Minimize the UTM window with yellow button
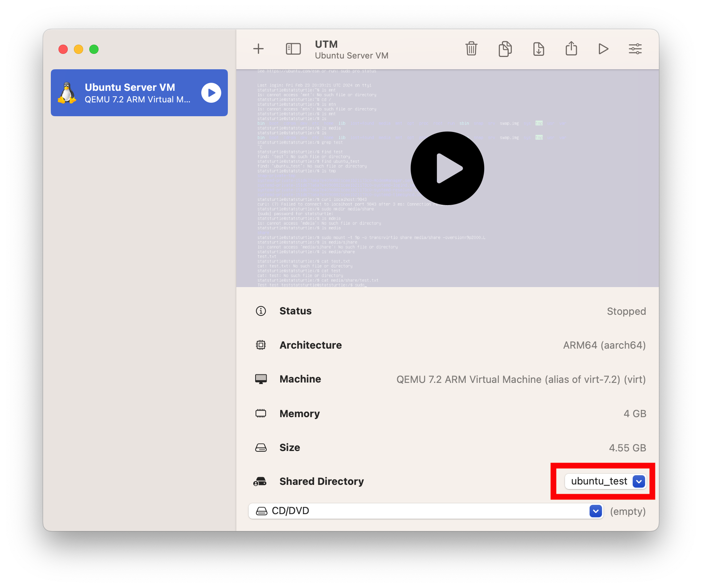This screenshot has width=702, height=588. coord(79,49)
